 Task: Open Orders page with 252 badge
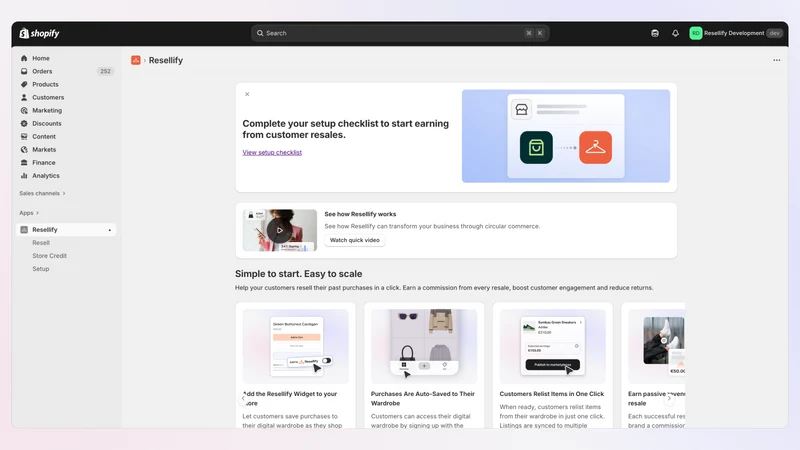[66, 71]
